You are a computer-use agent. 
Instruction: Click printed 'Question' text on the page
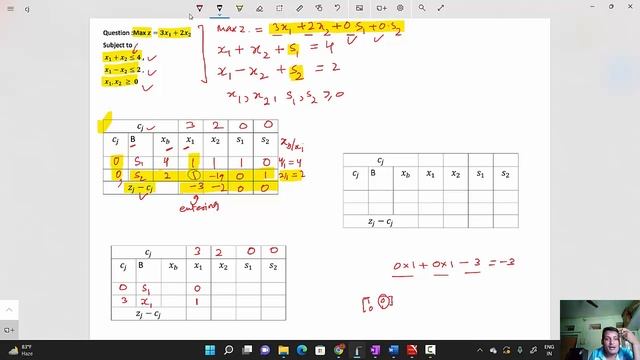tap(116, 33)
